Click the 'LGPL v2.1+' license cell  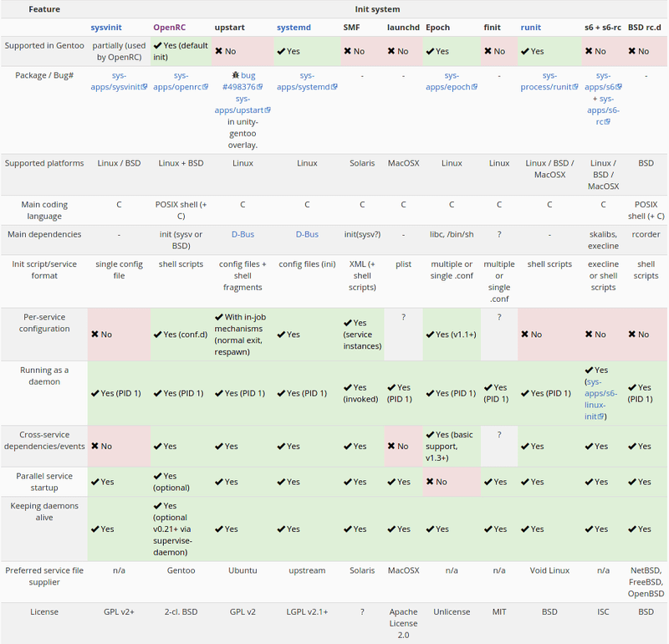(307, 611)
